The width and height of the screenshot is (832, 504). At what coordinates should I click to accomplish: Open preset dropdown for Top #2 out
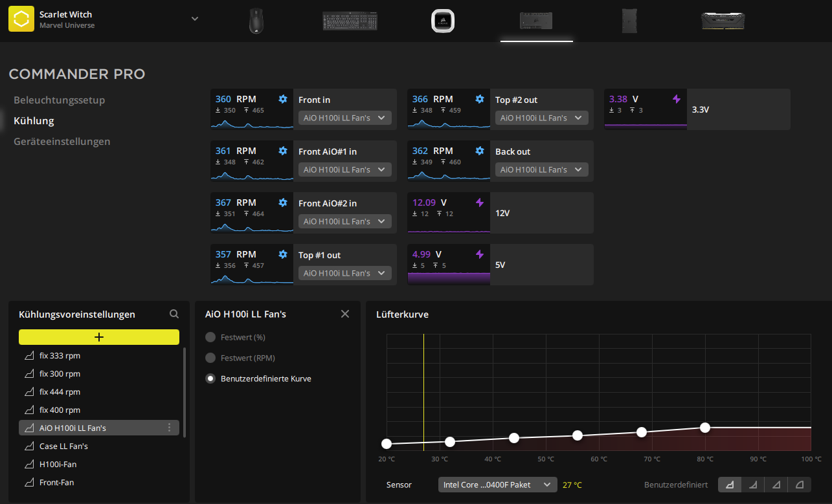tap(542, 118)
